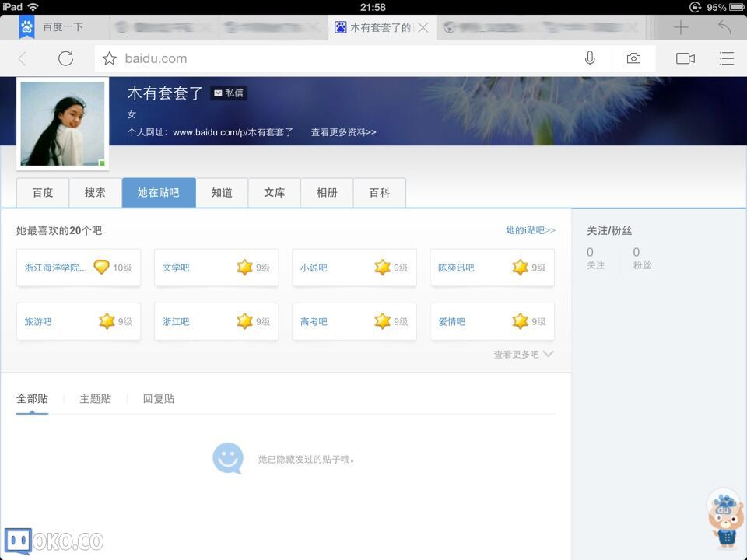Add a new tab with the plus icon
Screen dimensions: 747x560
681,28
